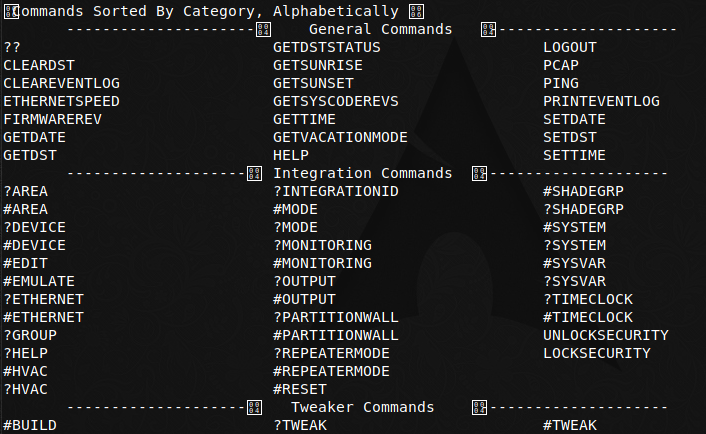The height and width of the screenshot is (434, 706).
Task: Click the "Integration Commands" section header
Action: point(362,173)
